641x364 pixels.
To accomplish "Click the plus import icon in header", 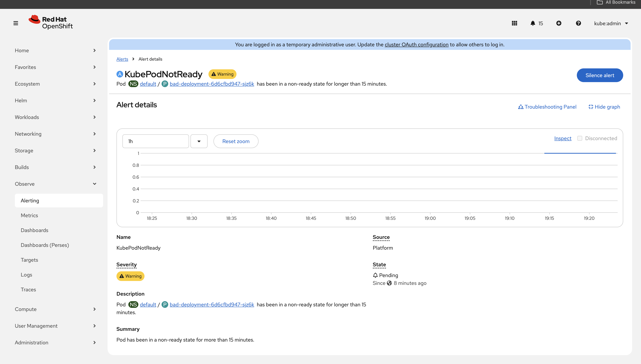I will pos(559,23).
